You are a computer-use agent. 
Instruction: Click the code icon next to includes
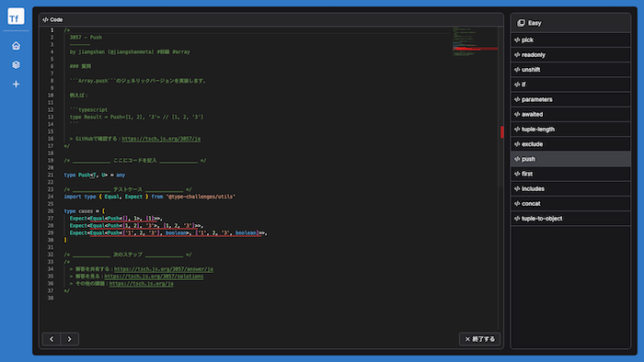(517, 189)
